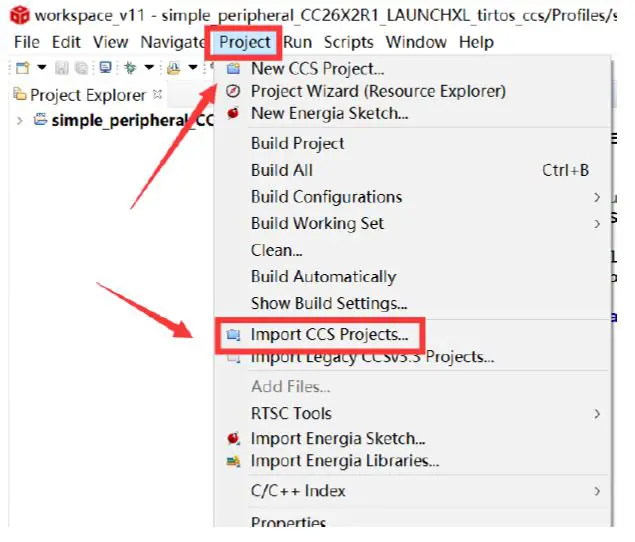635x542 pixels.
Task: Choose the red New Energia Sketch icon
Action: (233, 114)
